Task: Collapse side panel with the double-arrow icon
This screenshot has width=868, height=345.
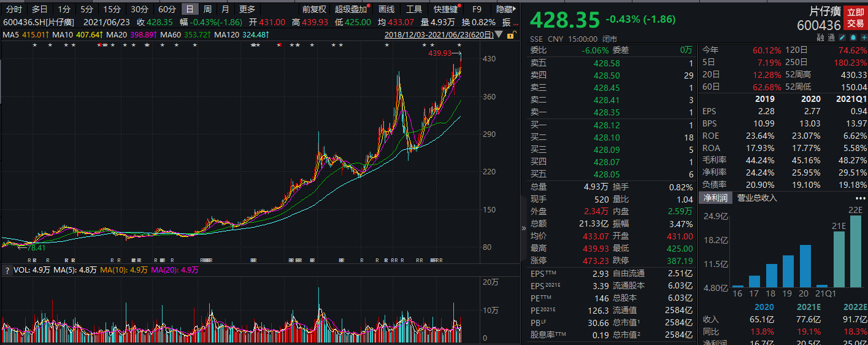Action: click(523, 227)
